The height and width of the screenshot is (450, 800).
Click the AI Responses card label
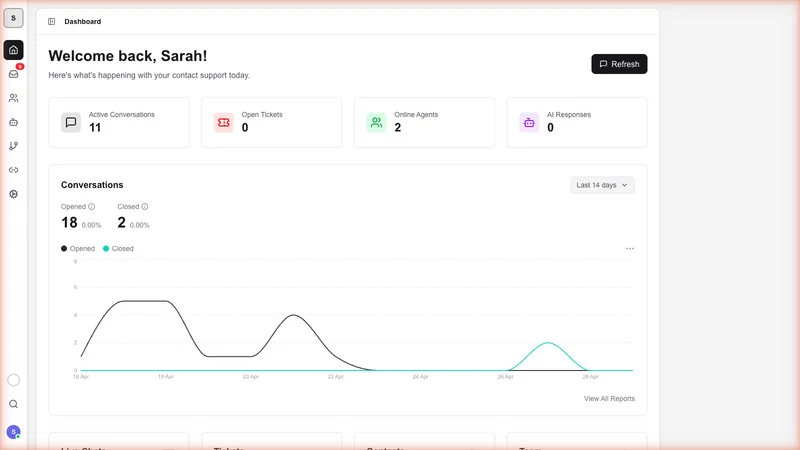(x=568, y=114)
